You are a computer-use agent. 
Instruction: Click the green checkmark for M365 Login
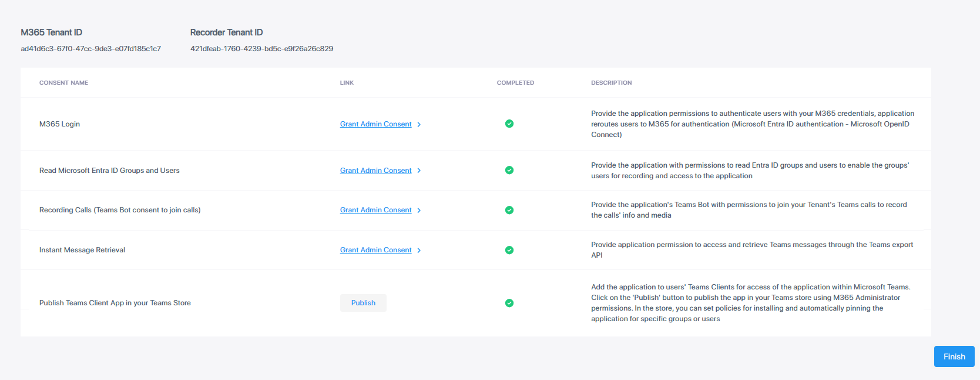[x=509, y=124]
